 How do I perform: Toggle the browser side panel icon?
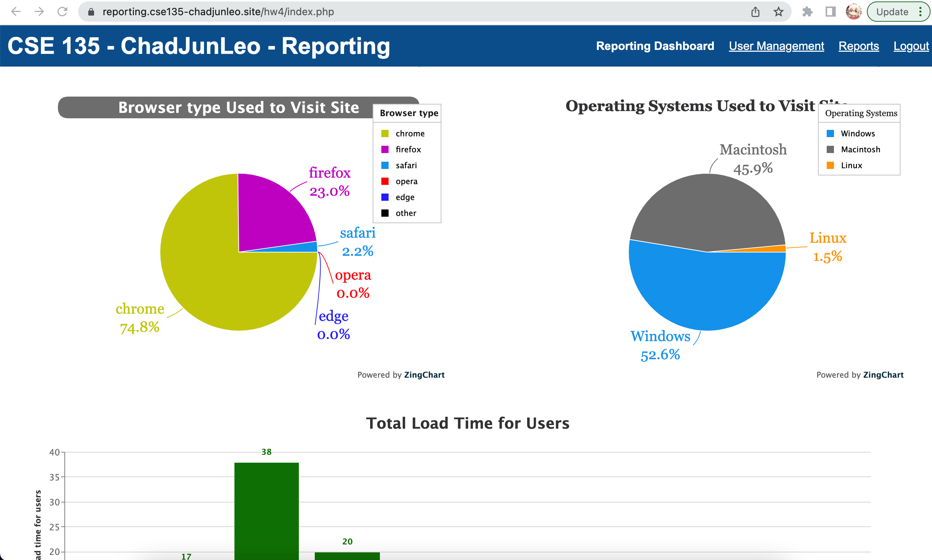pyautogui.click(x=830, y=12)
